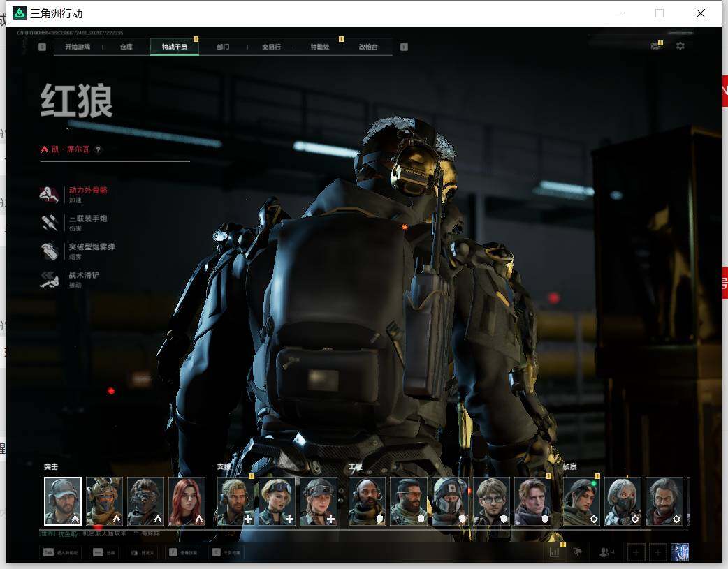Screen dimensions: 728x569
Task: Click the world chat message line
Action: click(100, 533)
